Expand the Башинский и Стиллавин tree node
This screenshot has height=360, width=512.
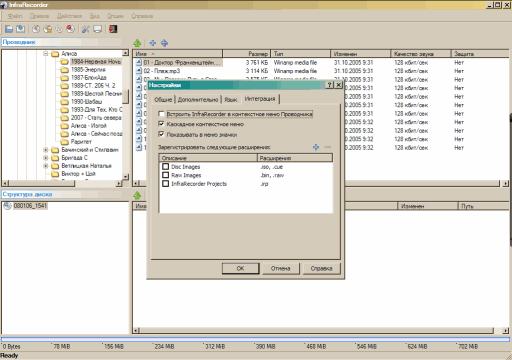tap(46, 150)
